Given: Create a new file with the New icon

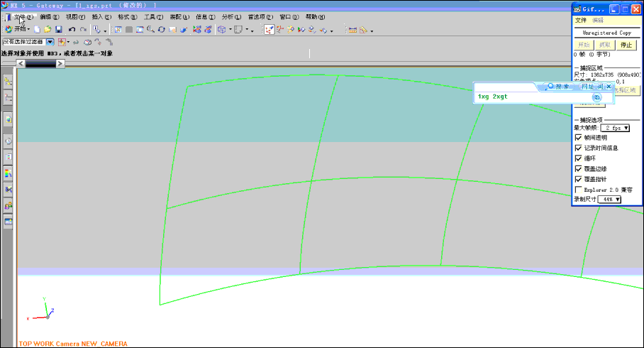Looking at the screenshot, I should coord(38,30).
